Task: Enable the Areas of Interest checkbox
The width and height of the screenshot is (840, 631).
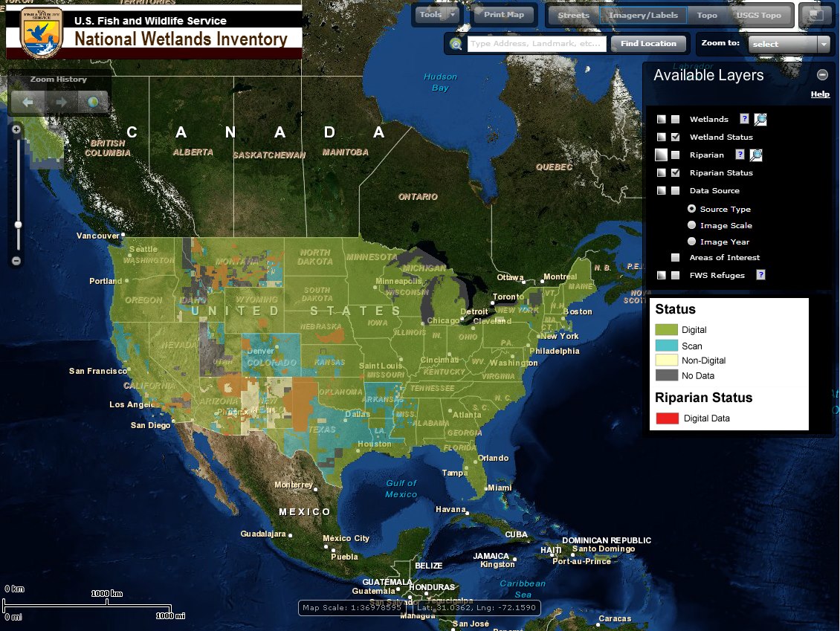Action: (676, 258)
